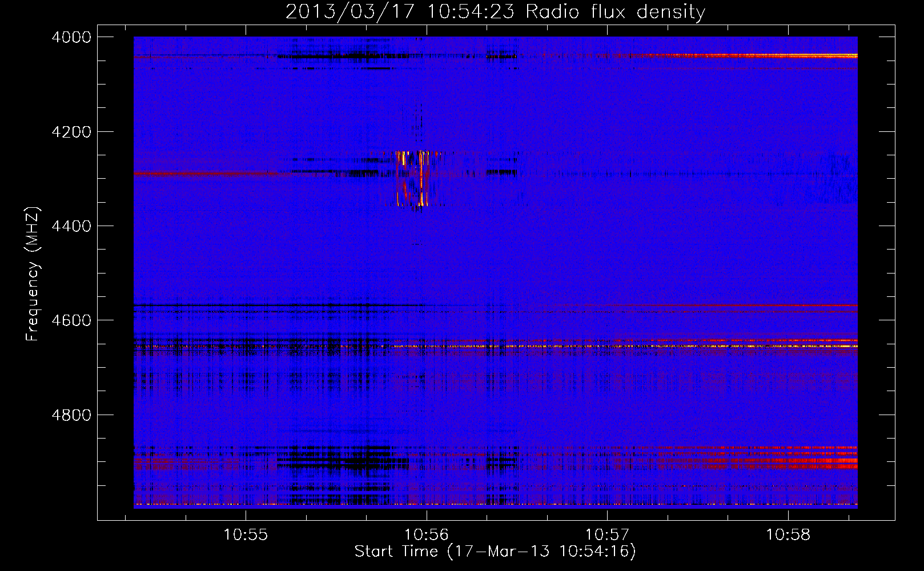The image size is (924, 571).
Task: Click the 4200 frequency tick label
Action: (x=71, y=132)
